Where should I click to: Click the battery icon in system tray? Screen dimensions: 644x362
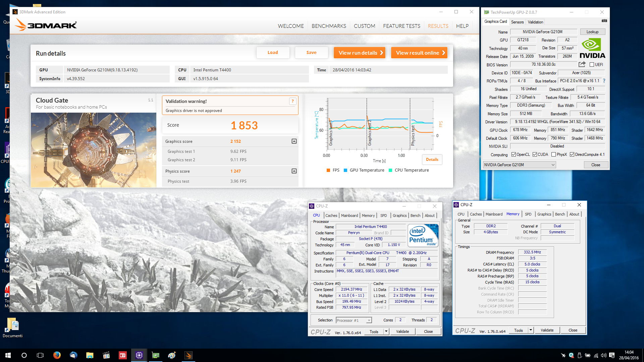[x=588, y=355]
